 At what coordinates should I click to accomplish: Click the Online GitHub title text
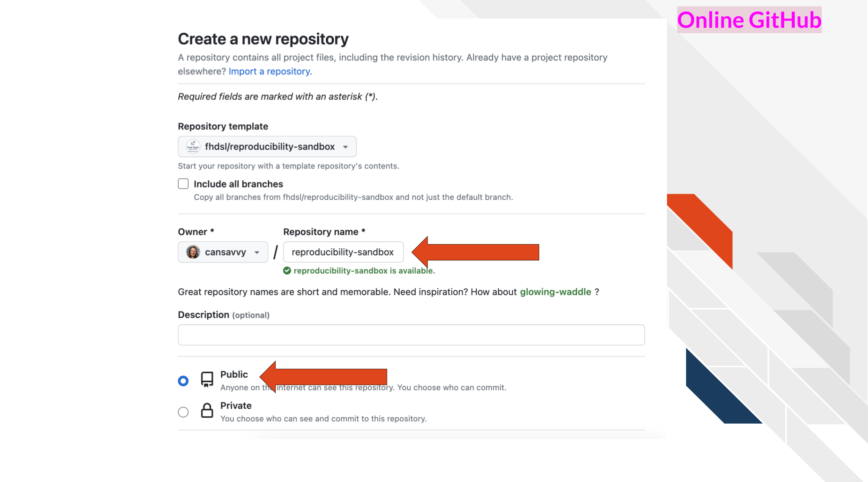coord(749,20)
